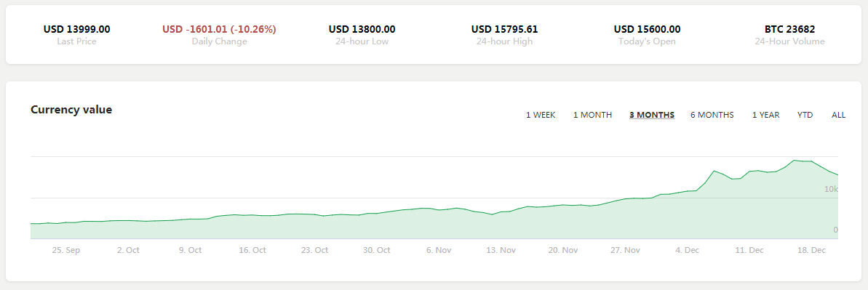Click the USD 13999.00 Last Price value
The width and height of the screenshot is (868, 290).
(x=77, y=29)
